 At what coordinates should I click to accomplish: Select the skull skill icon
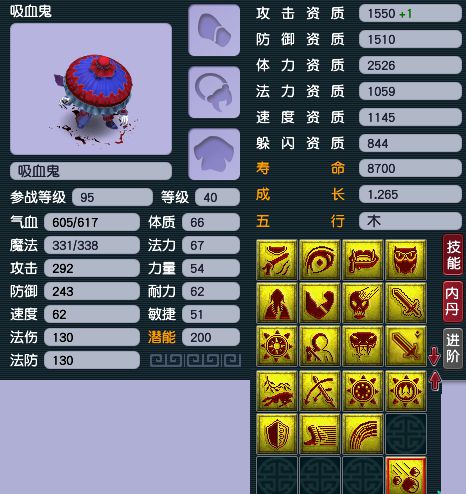363,303
